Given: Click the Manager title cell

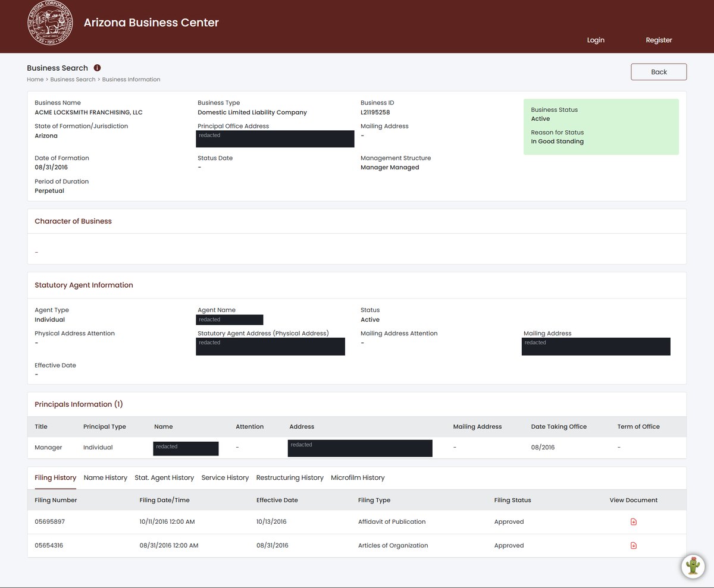Looking at the screenshot, I should pyautogui.click(x=48, y=447).
